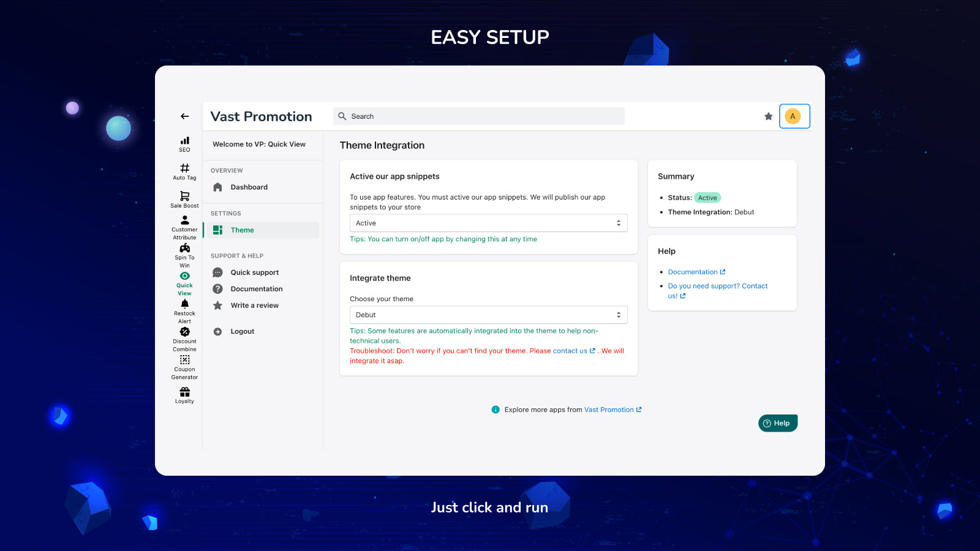Viewport: 980px width, 551px height.
Task: Click inside the Search field
Action: point(478,116)
